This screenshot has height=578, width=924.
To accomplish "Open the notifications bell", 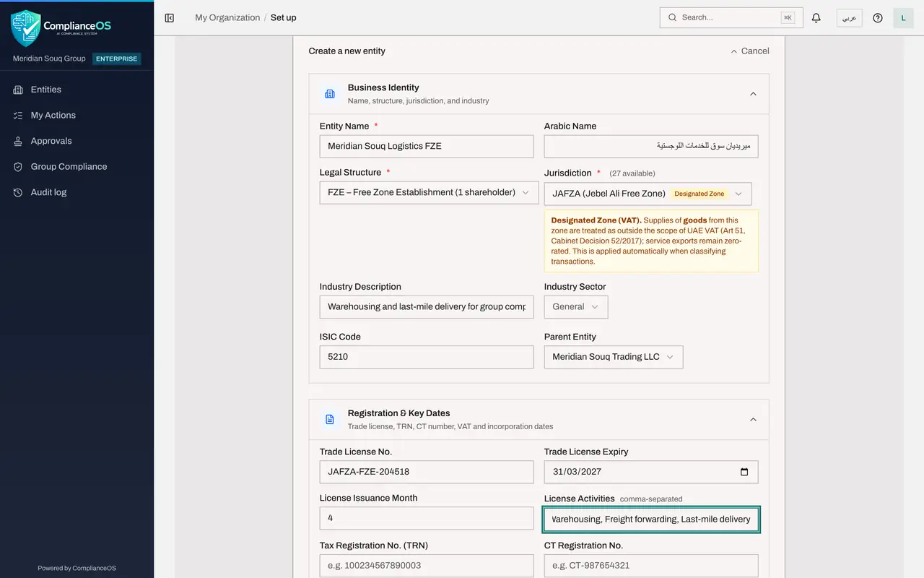I will [816, 18].
